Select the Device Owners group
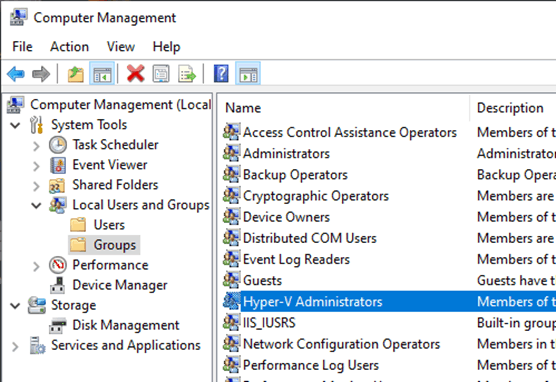The image size is (556, 382). 286,217
